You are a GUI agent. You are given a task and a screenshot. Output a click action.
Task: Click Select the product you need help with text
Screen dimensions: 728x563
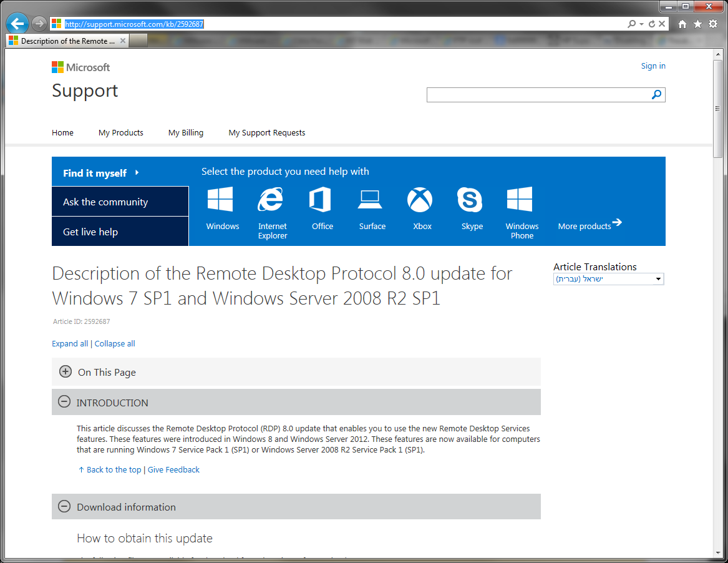tap(285, 172)
